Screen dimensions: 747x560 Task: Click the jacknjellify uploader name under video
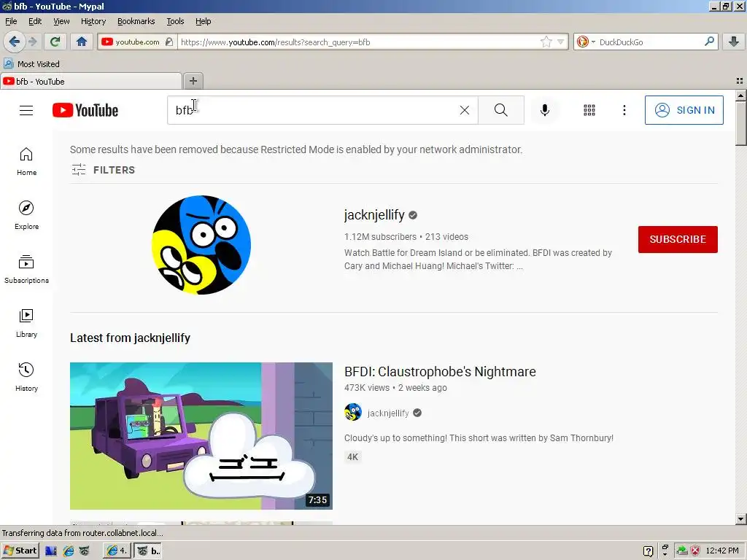click(x=388, y=413)
